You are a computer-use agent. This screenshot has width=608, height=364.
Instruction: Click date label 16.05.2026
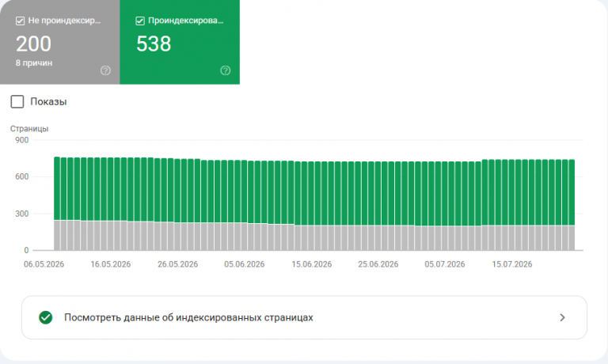pyautogui.click(x=111, y=264)
